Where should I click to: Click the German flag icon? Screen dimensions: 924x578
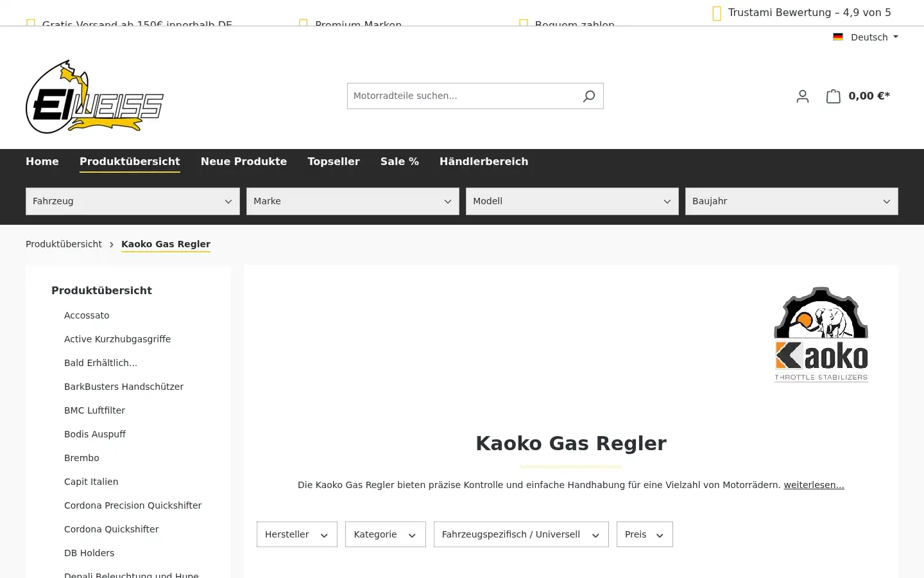(838, 37)
